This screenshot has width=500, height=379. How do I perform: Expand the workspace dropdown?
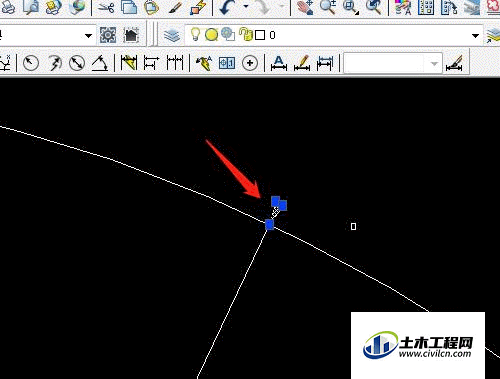(x=88, y=35)
